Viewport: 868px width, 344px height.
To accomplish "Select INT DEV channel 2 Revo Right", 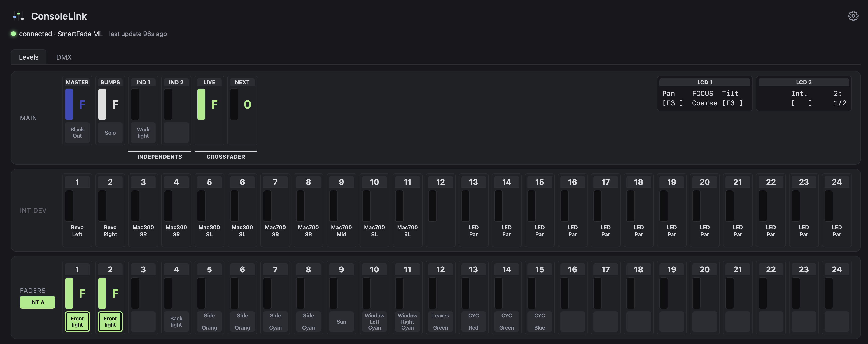I will pos(110,210).
